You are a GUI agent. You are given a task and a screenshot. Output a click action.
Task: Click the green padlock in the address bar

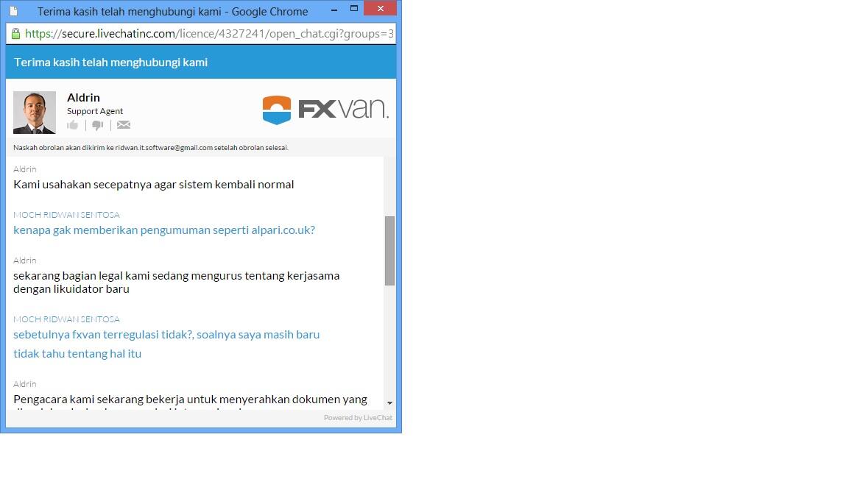(15, 34)
